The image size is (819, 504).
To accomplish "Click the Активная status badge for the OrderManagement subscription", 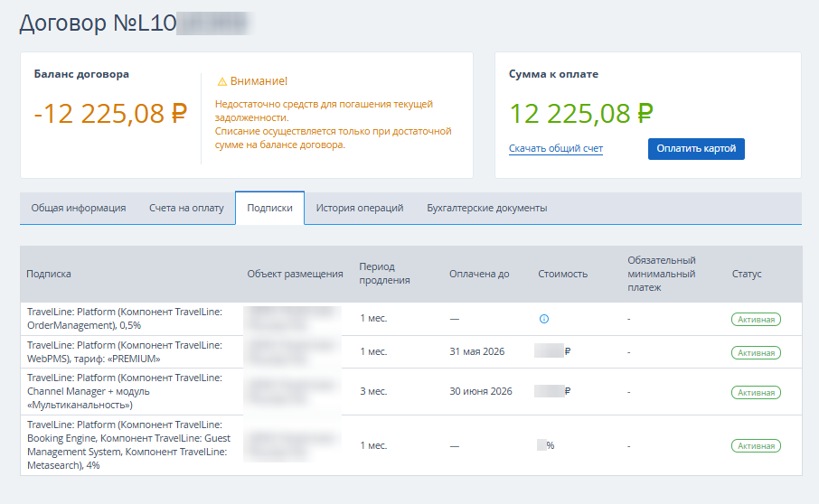I will pos(756,320).
